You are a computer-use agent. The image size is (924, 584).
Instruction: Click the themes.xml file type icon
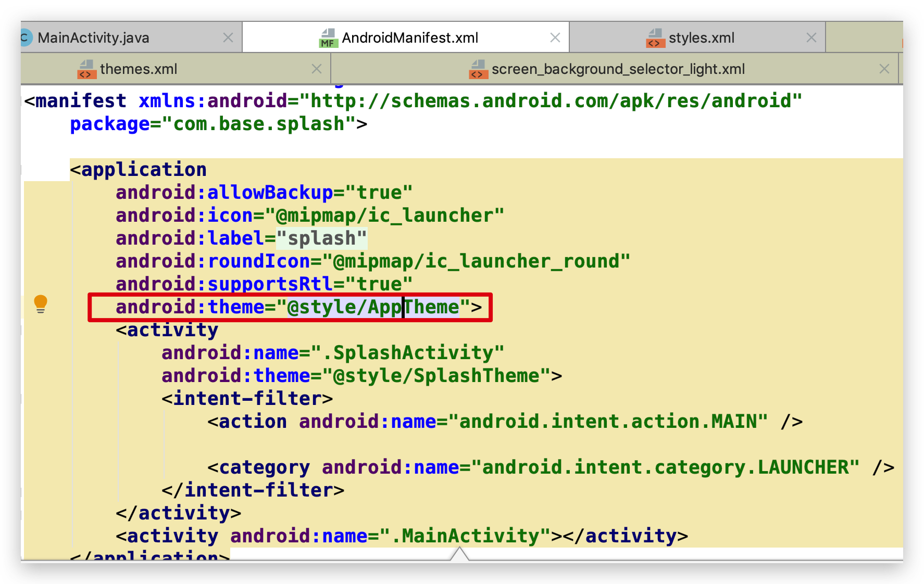[x=87, y=69]
